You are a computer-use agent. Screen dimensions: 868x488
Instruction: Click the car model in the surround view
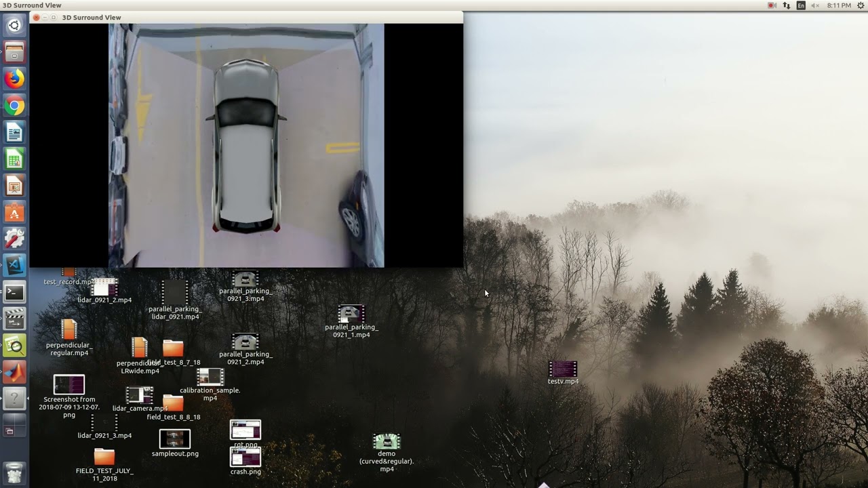(246, 146)
